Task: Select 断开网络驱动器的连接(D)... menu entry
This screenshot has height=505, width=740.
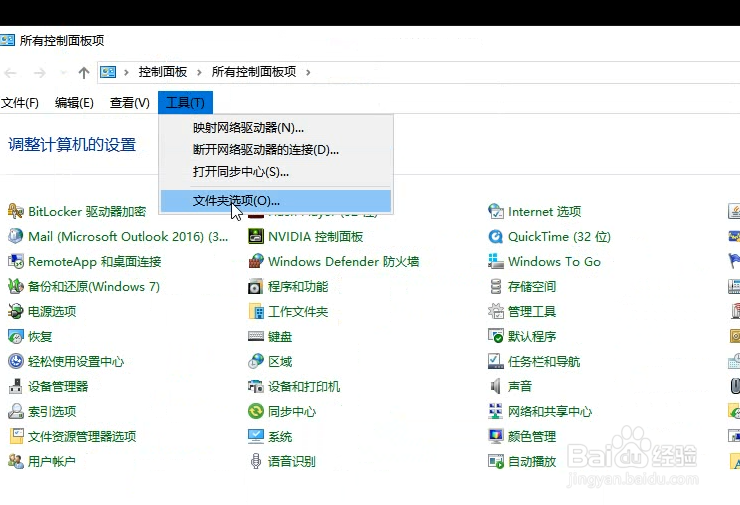Action: pyautogui.click(x=276, y=150)
